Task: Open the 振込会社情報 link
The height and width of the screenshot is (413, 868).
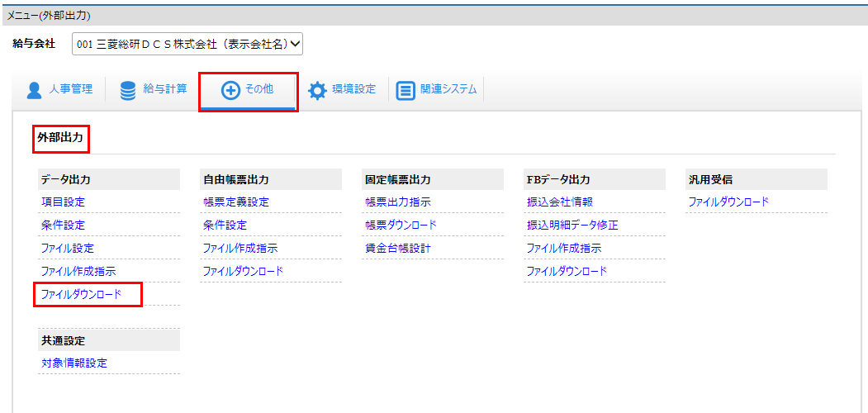Action: point(560,202)
